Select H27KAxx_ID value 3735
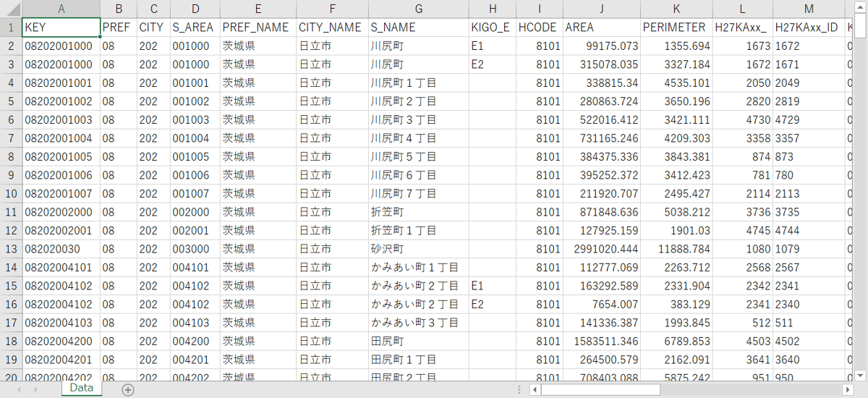This screenshot has height=398, width=868. click(x=809, y=212)
